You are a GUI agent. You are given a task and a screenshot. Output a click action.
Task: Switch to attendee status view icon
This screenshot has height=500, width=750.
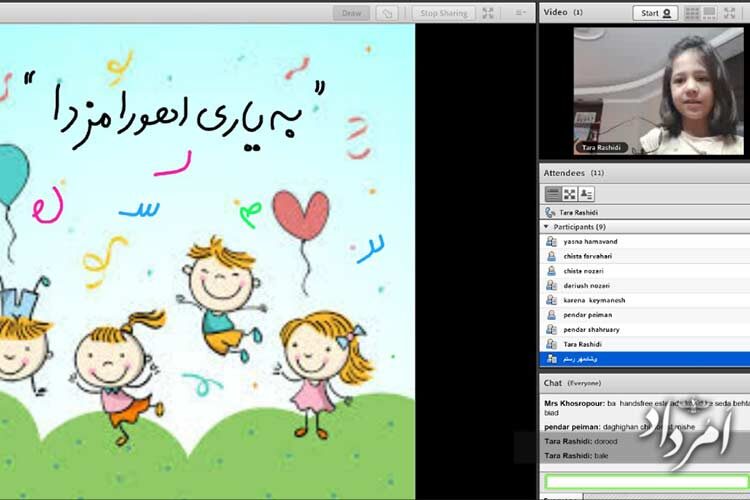[586, 194]
